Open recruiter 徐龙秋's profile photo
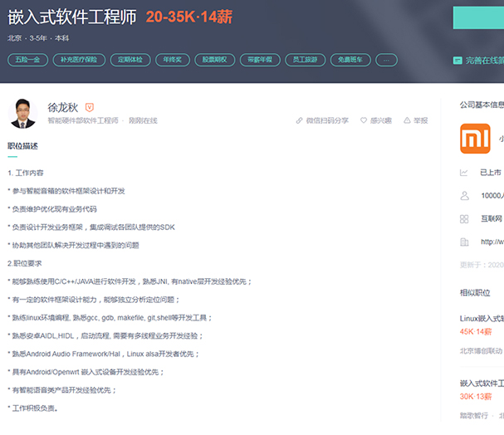This screenshot has width=504, height=435. pos(23,114)
